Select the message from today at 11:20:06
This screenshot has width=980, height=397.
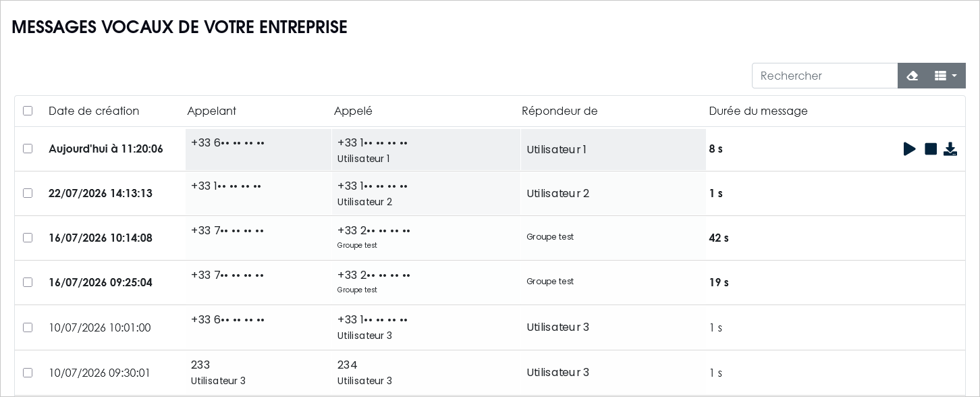click(x=28, y=149)
